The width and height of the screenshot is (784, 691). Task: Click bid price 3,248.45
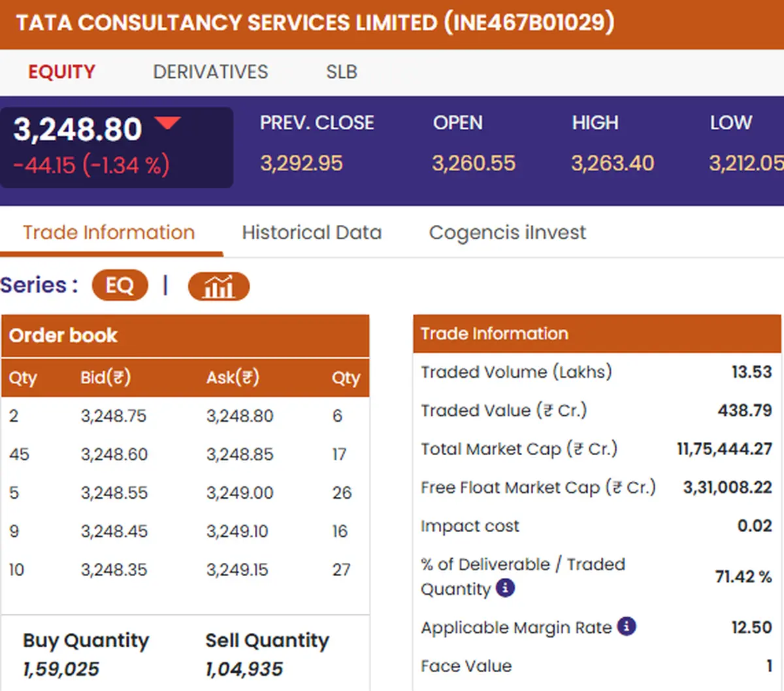[x=114, y=531]
